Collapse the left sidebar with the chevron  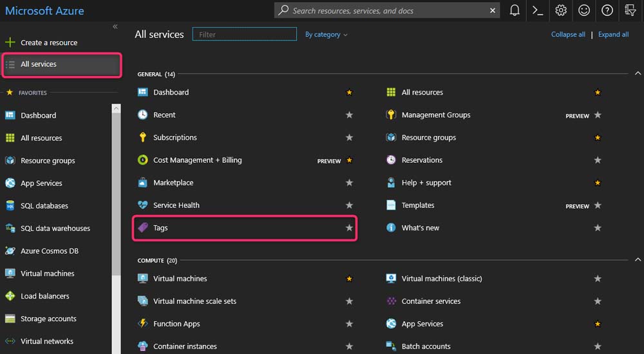(x=115, y=26)
